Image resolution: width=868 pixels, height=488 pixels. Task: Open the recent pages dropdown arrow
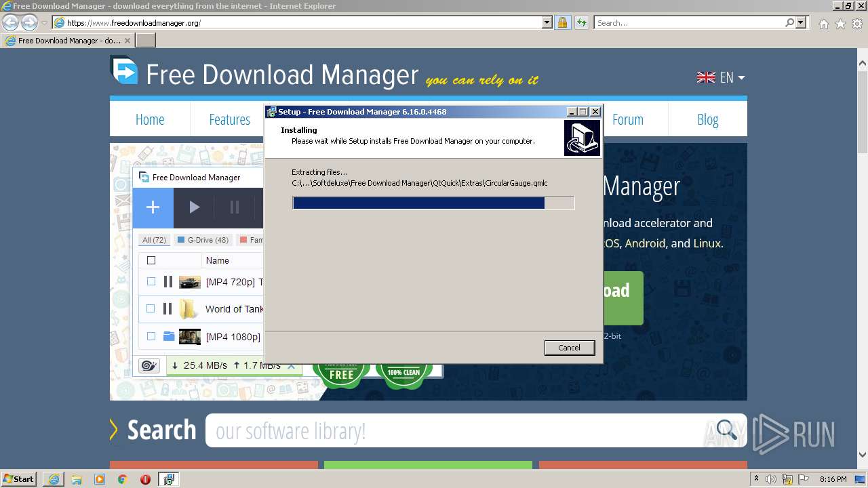[44, 23]
